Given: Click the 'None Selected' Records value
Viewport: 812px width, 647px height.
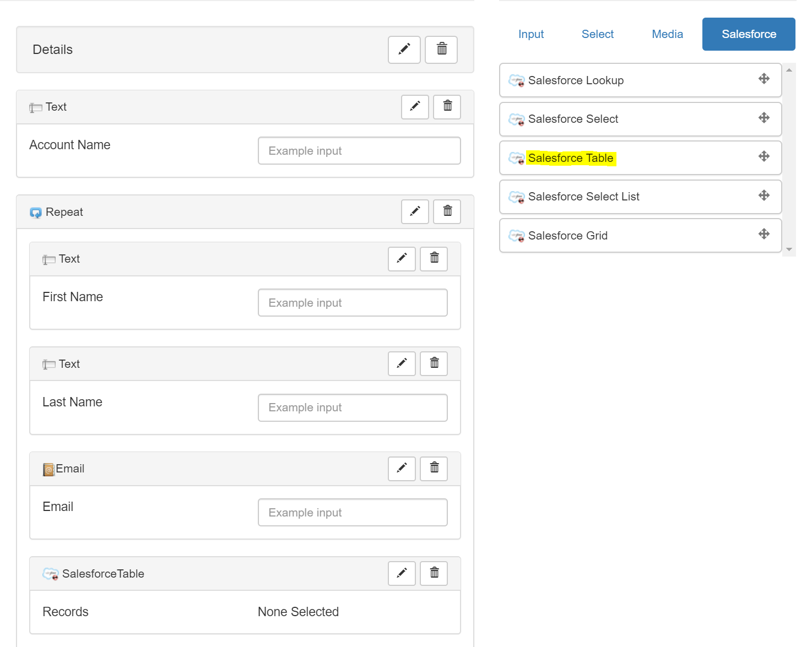Looking at the screenshot, I should point(298,612).
